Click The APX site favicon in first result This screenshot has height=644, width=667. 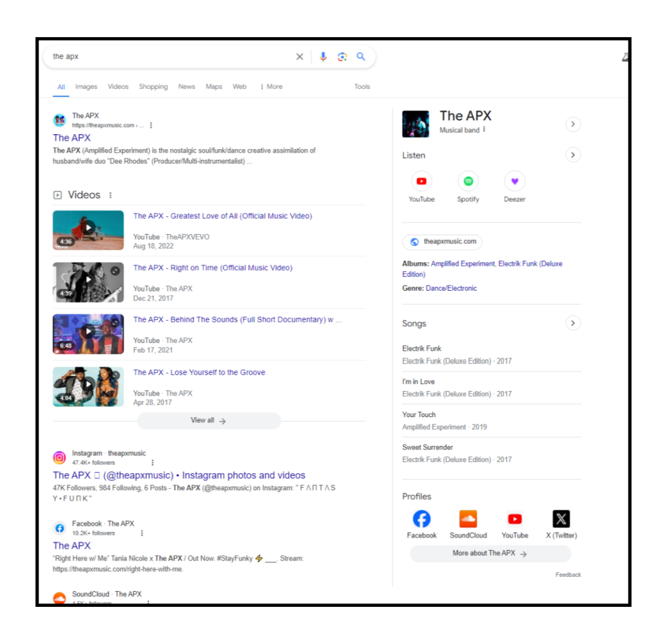tap(59, 121)
